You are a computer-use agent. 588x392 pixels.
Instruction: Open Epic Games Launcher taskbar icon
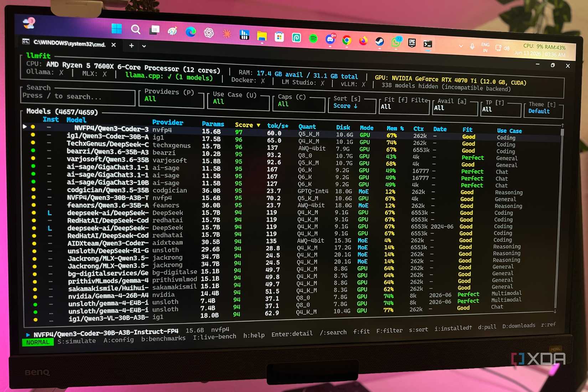point(412,43)
